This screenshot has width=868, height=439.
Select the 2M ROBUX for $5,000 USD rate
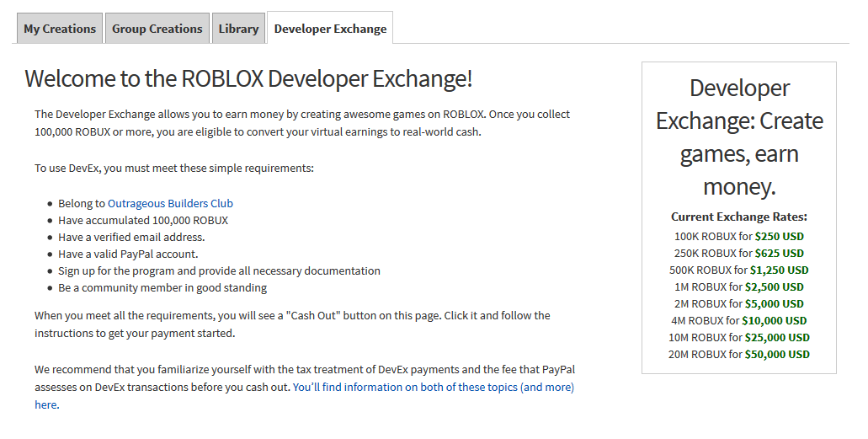point(738,304)
